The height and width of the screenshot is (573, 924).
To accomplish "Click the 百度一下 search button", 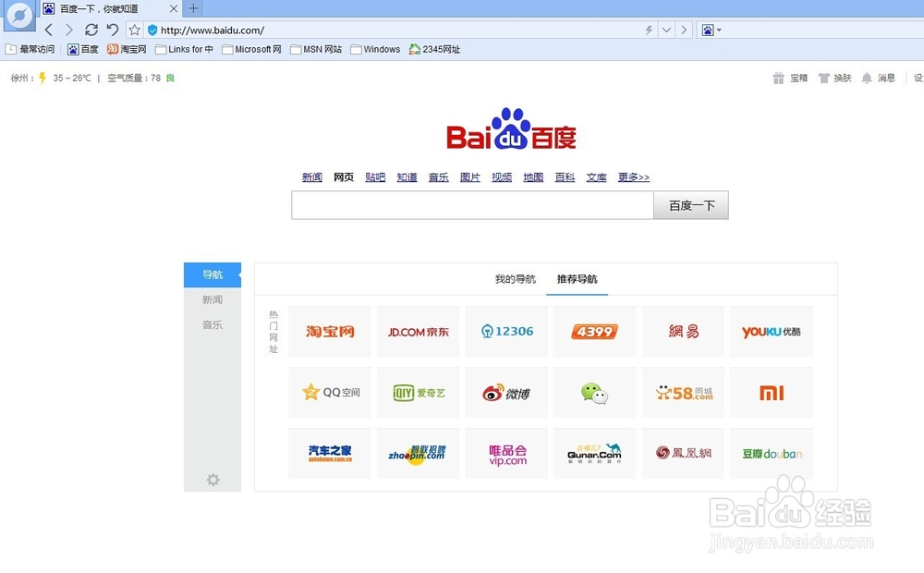I will tap(691, 205).
